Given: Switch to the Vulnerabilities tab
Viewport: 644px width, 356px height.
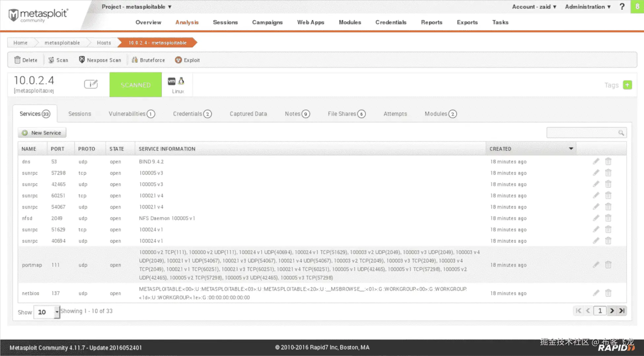Looking at the screenshot, I should (x=132, y=114).
